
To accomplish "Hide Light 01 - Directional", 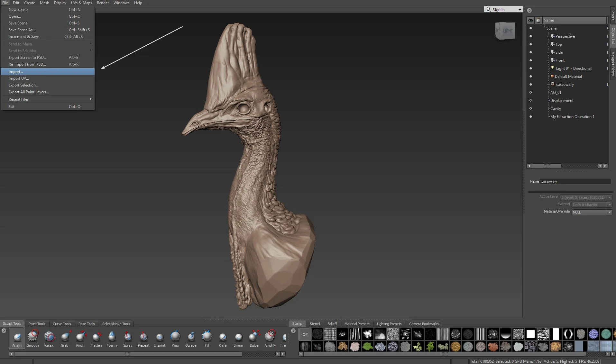I will click(x=531, y=68).
